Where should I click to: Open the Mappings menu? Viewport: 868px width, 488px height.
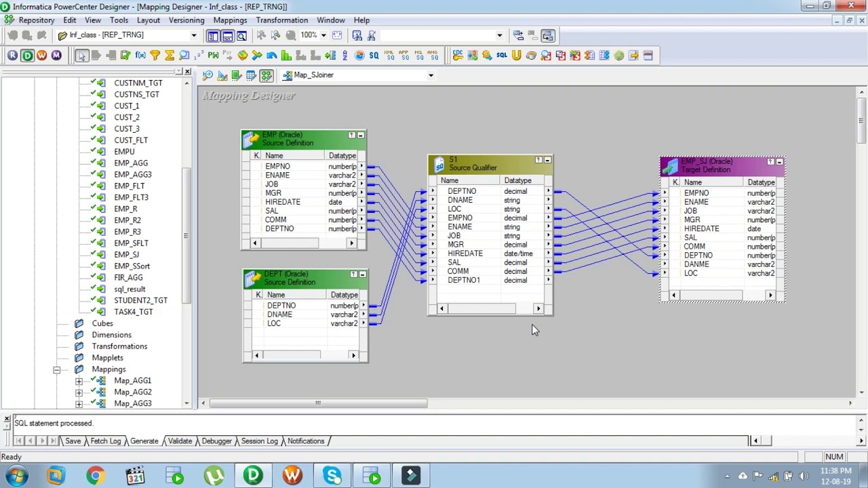coord(230,20)
